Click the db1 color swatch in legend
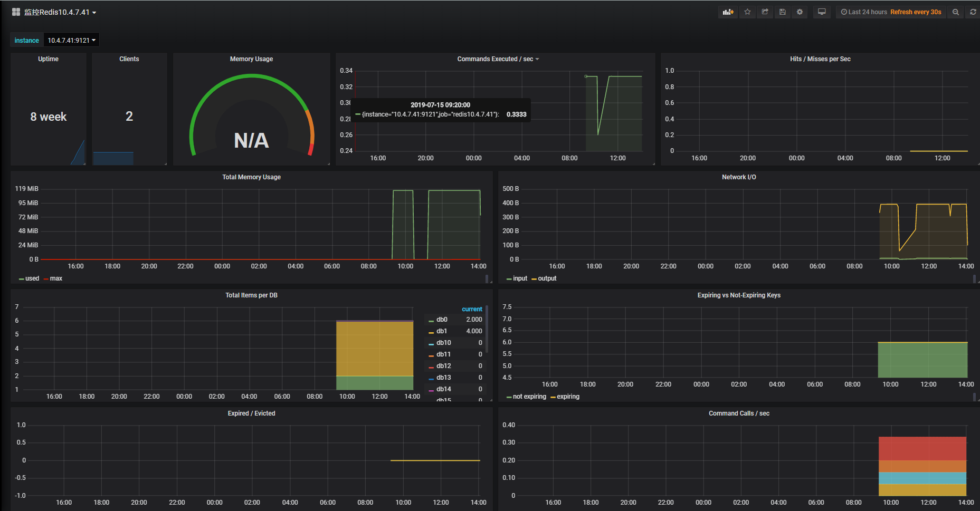The height and width of the screenshot is (511, 980). pyautogui.click(x=430, y=331)
